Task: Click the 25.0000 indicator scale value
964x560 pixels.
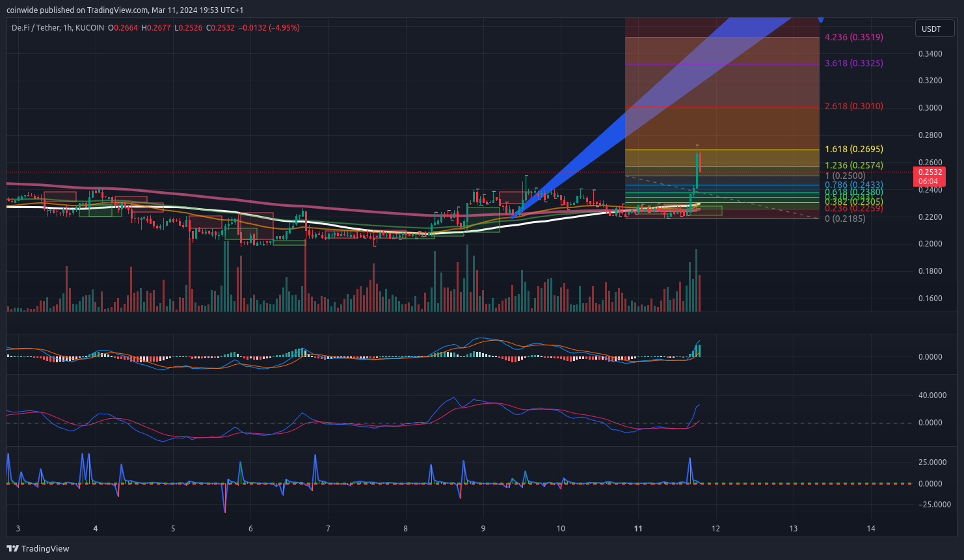Action: (x=932, y=462)
